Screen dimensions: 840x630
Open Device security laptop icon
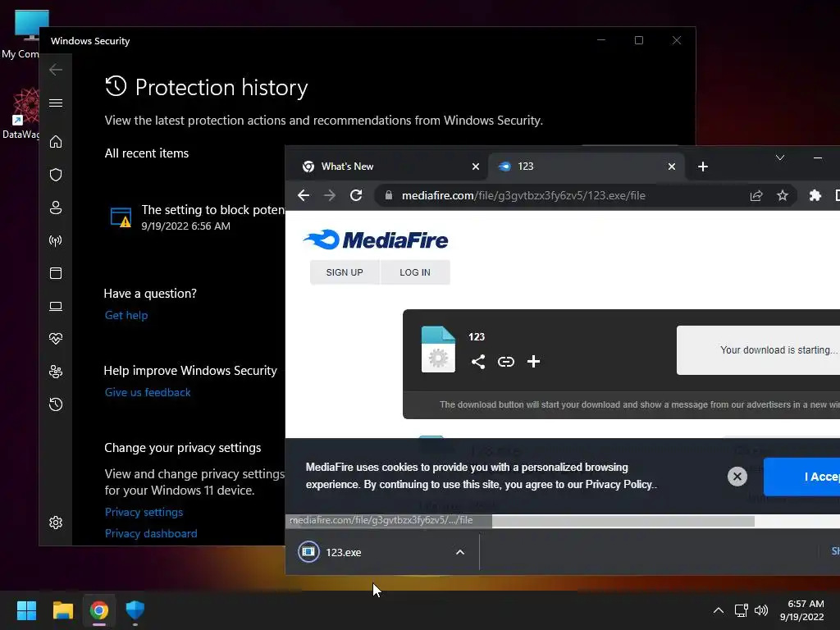coord(56,306)
